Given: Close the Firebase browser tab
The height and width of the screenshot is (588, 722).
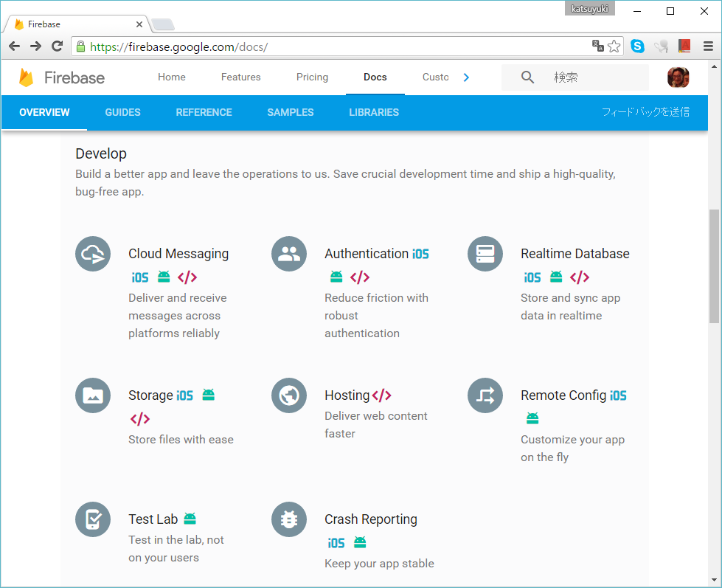Looking at the screenshot, I should pyautogui.click(x=139, y=24).
